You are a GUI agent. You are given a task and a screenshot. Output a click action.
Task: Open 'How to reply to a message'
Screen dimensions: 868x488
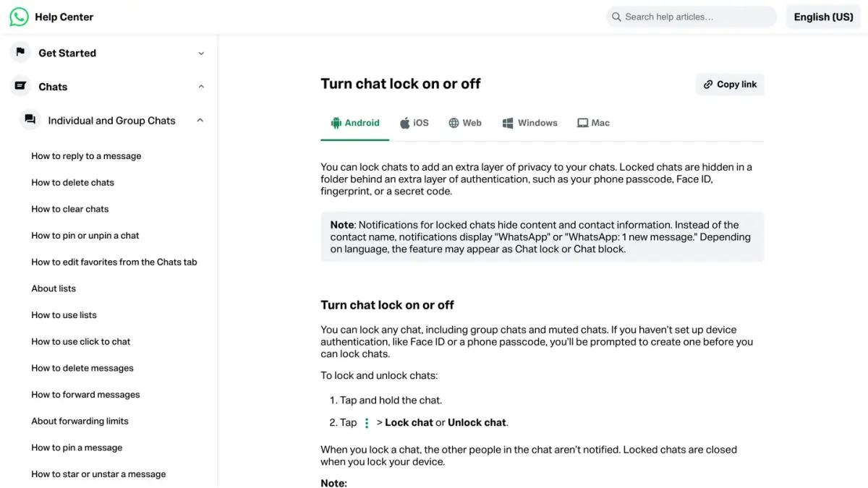[x=86, y=156]
